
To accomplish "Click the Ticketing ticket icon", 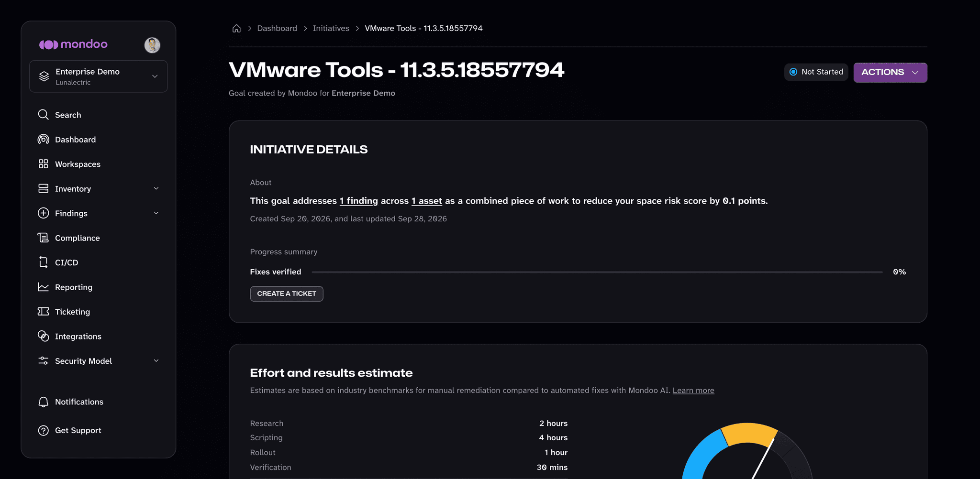I will click(44, 312).
